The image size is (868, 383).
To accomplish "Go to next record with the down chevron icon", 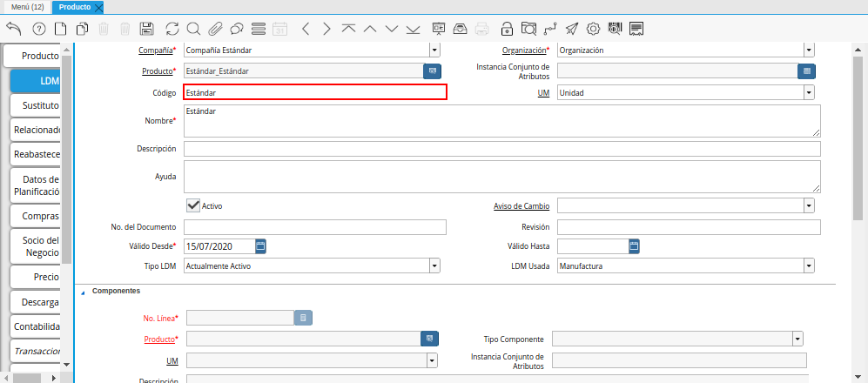I will (391, 29).
